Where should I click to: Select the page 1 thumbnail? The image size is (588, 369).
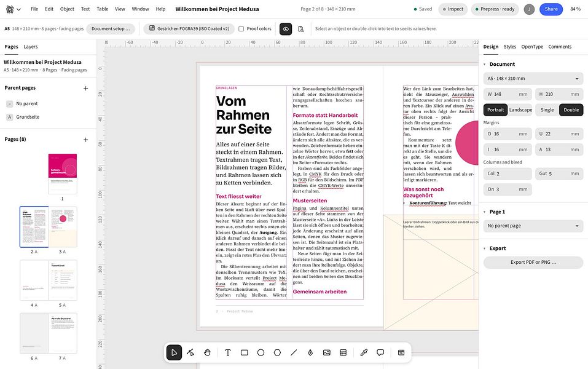[x=63, y=174]
